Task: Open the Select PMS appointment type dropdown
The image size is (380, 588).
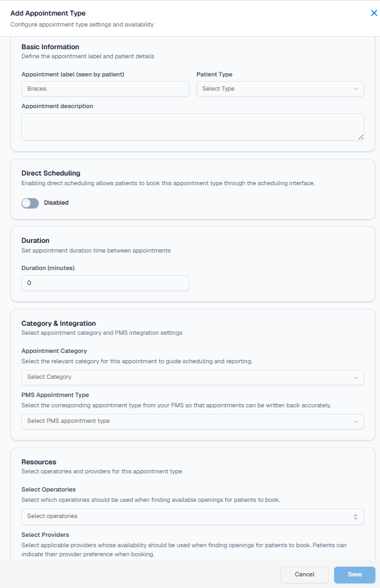Action: pyautogui.click(x=192, y=422)
